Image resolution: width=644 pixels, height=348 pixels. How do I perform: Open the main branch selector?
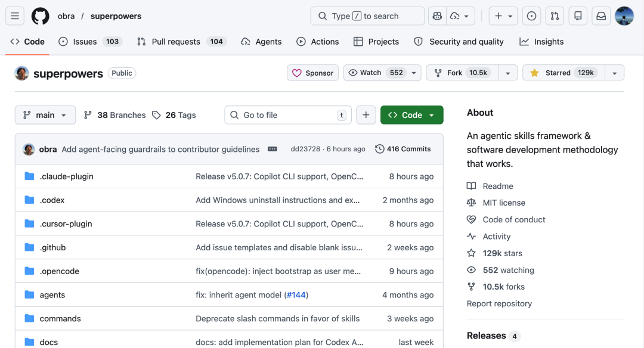pyautogui.click(x=45, y=114)
